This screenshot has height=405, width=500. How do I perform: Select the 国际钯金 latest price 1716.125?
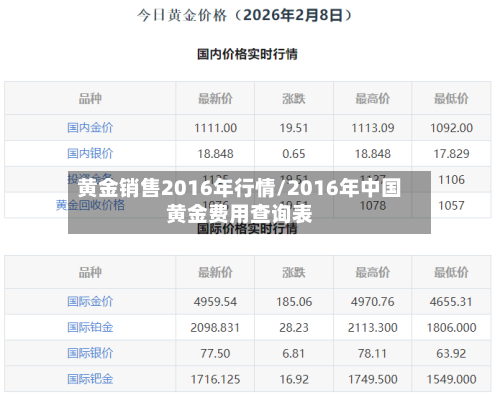click(215, 380)
